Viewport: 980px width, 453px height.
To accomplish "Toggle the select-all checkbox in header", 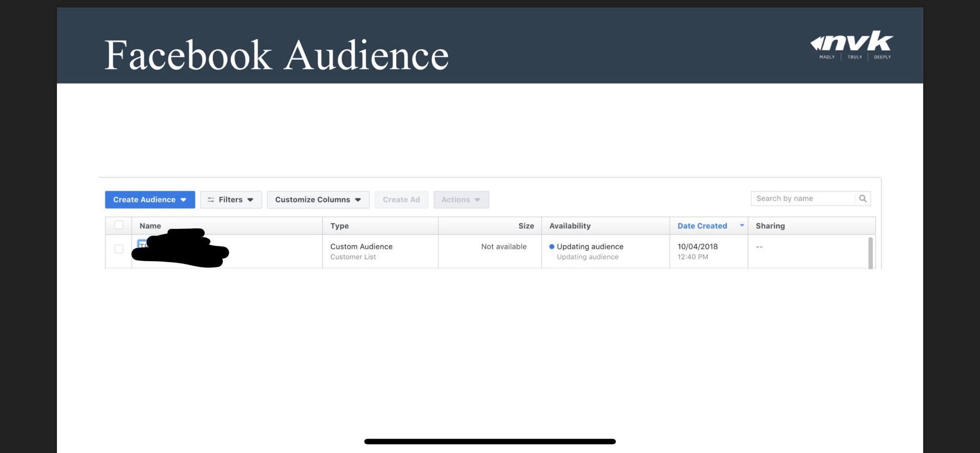I will point(119,225).
